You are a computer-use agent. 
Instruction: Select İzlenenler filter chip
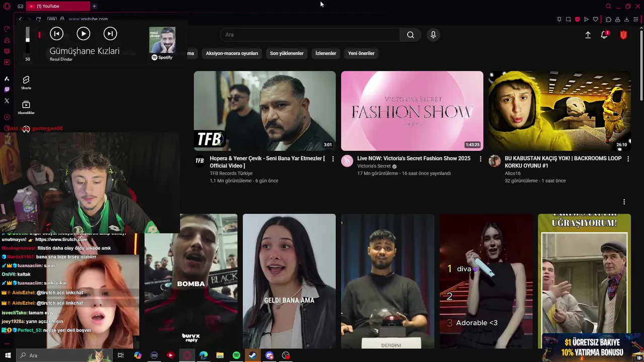tap(326, 53)
